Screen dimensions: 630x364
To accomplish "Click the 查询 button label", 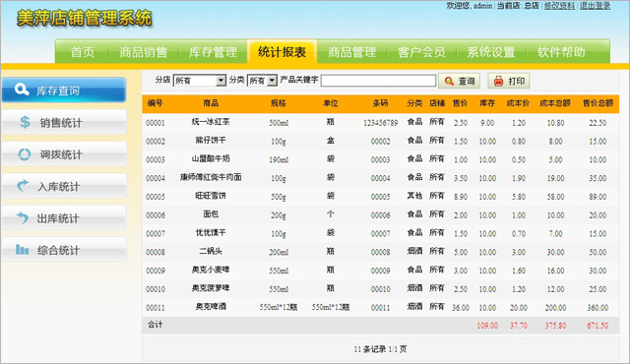I will [467, 82].
